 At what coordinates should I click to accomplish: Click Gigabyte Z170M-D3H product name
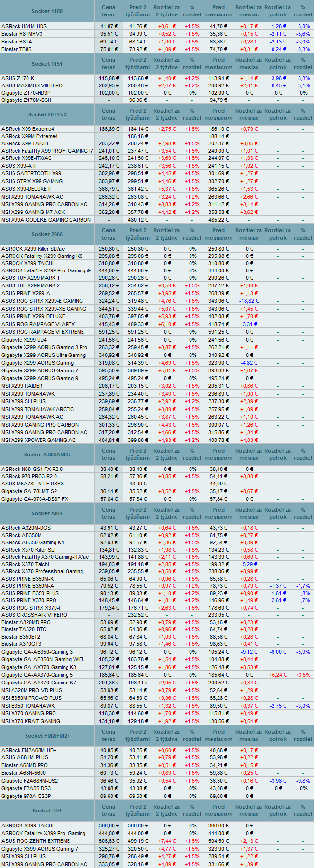[x=26, y=100]
